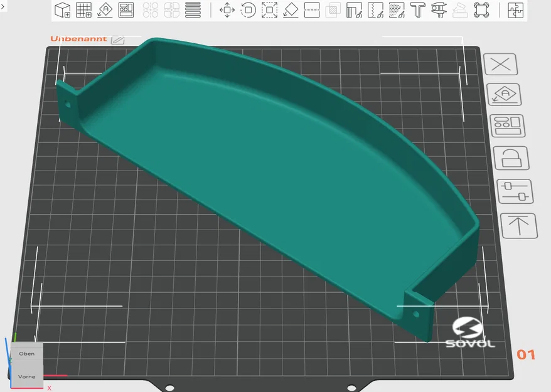Click the icon right of Assemble
This screenshot has width=551, height=392.
click(x=481, y=10)
